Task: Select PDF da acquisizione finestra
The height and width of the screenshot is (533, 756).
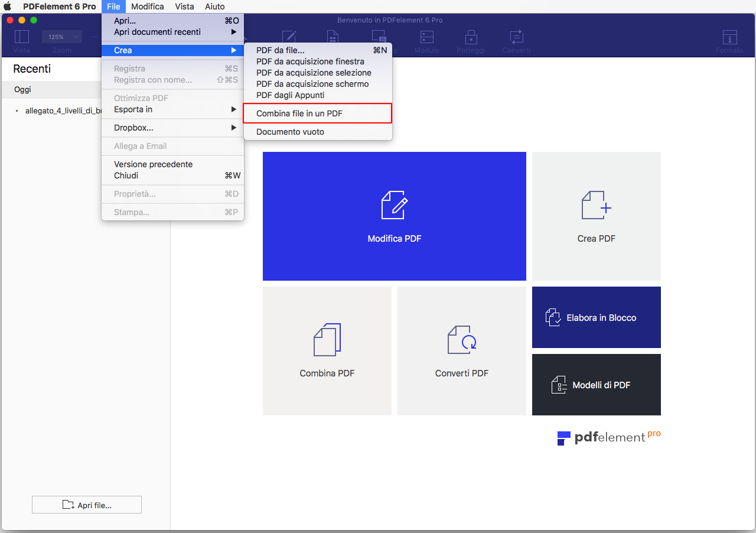Action: pyautogui.click(x=318, y=61)
